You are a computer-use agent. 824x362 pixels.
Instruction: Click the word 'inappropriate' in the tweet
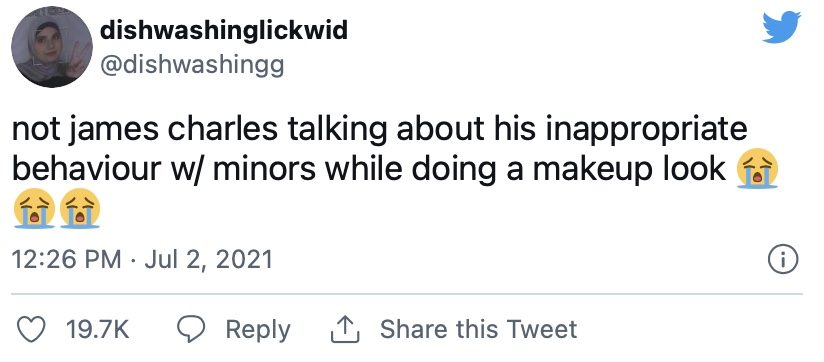point(646,130)
